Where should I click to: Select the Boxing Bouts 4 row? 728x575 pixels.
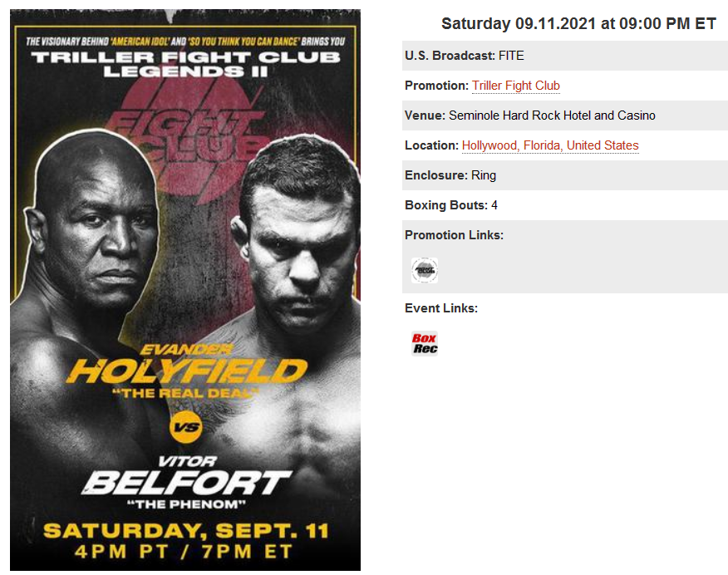[565, 205]
